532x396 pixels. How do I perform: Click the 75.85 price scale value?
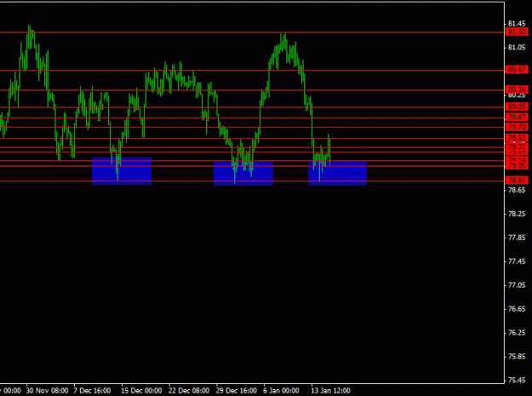click(517, 357)
